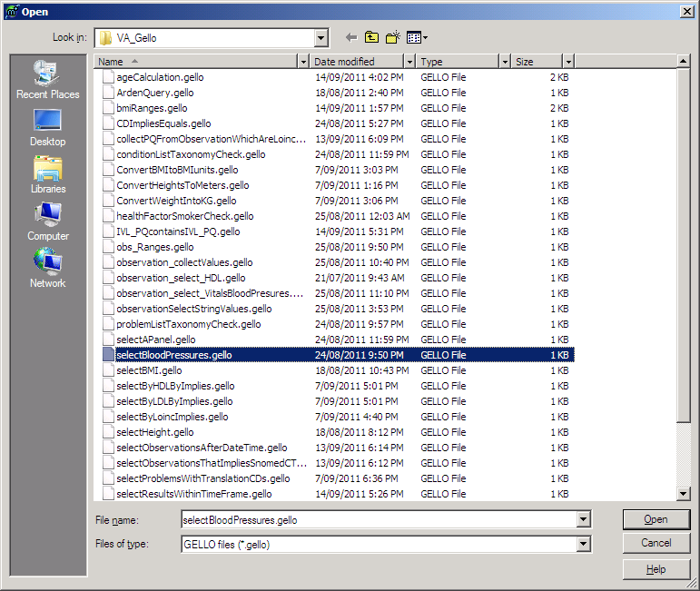Click the Open button
Screen dimensions: 700x591
pos(656,519)
